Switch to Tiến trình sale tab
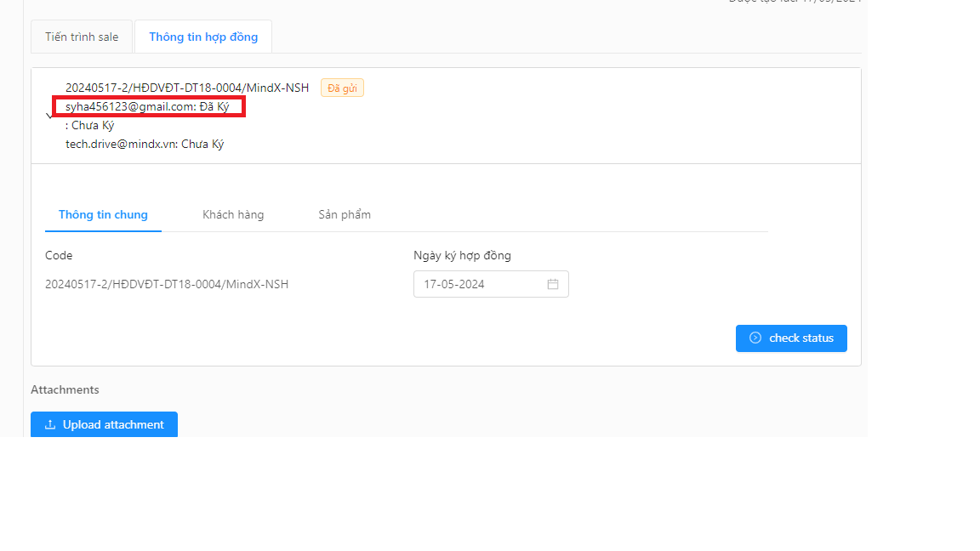 pyautogui.click(x=82, y=37)
